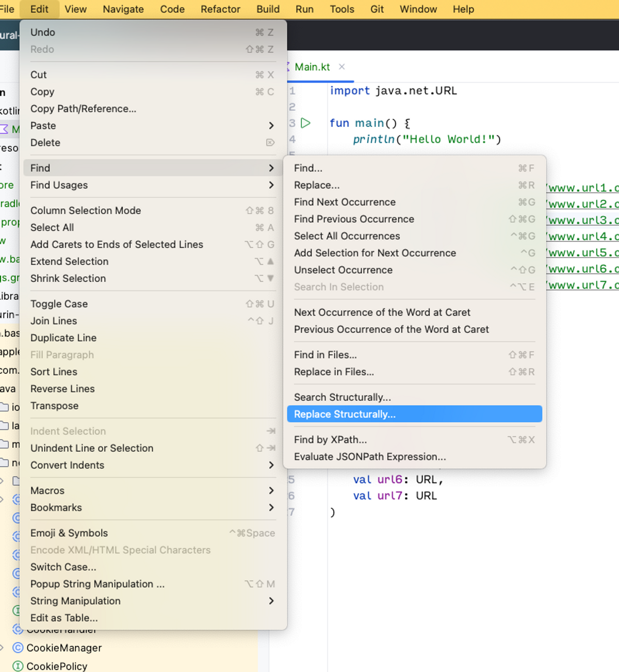Image resolution: width=619 pixels, height=672 pixels.
Task: Open the Code menu
Action: pos(172,9)
